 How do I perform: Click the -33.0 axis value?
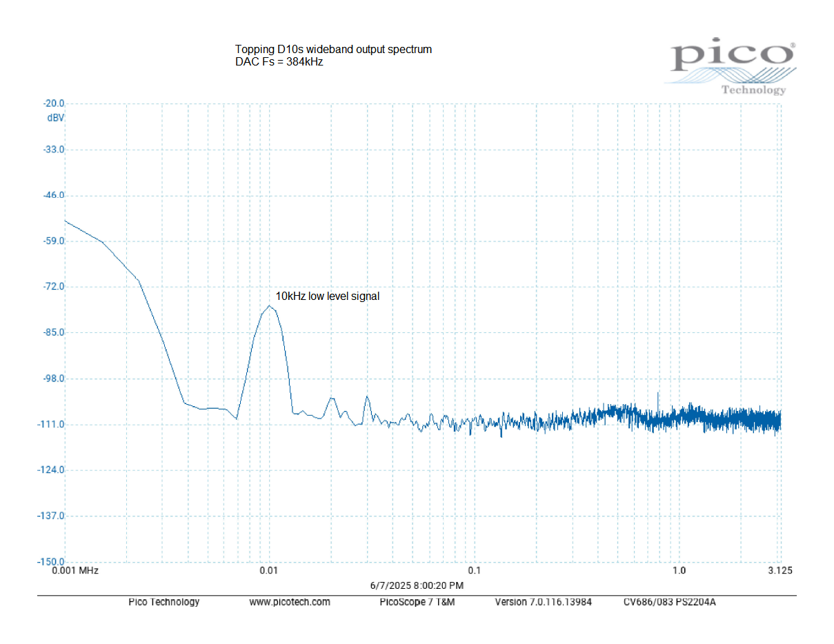[54, 149]
